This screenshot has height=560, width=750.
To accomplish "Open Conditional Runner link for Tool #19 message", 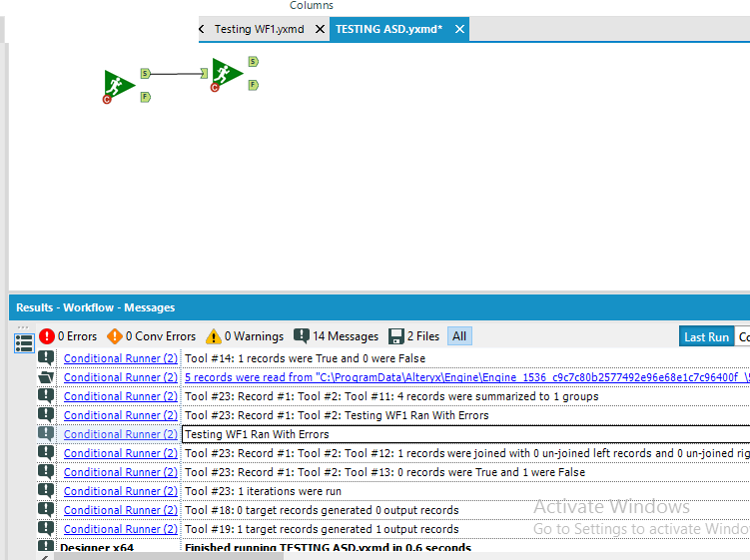I will pyautogui.click(x=121, y=529).
